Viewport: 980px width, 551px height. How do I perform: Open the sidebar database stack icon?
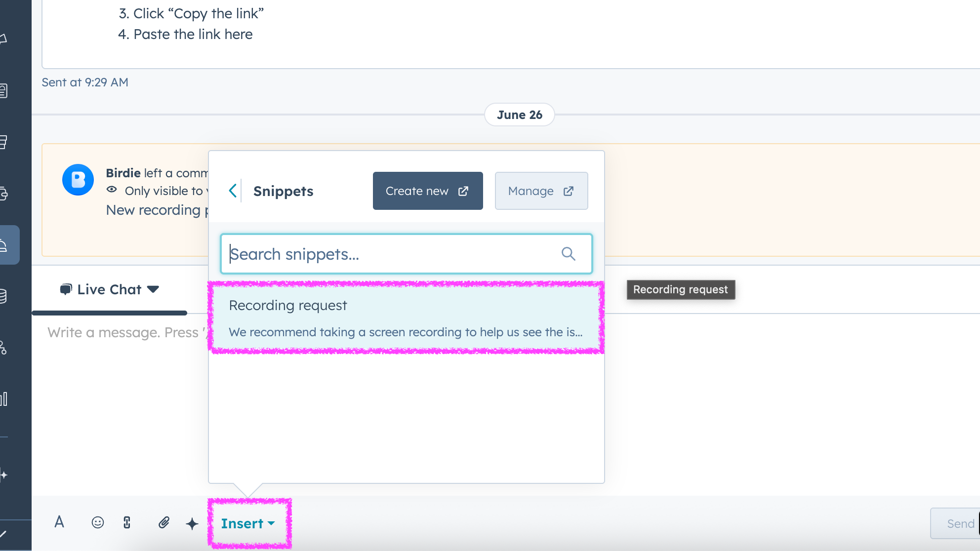[x=3, y=296]
